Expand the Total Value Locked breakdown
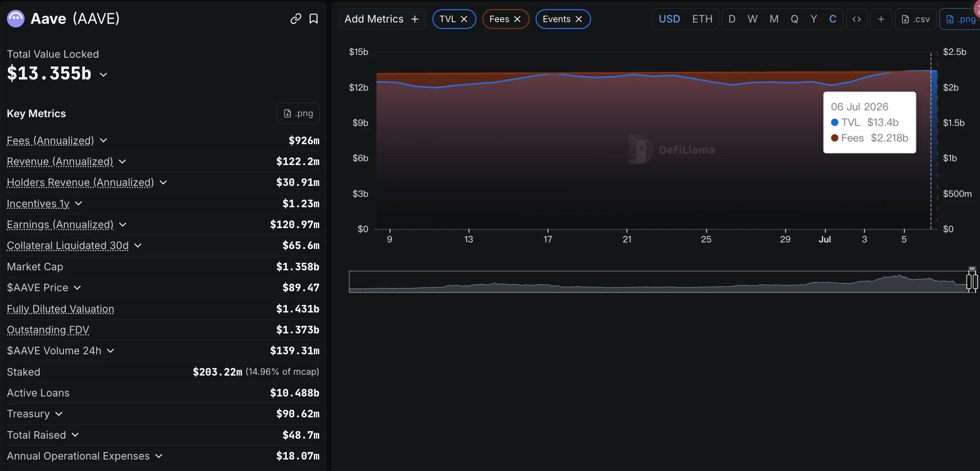Screen dimensions: 980x471 point(104,75)
